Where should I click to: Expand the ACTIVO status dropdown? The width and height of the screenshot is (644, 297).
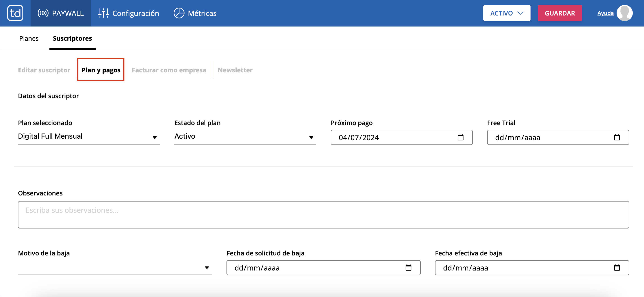point(506,13)
